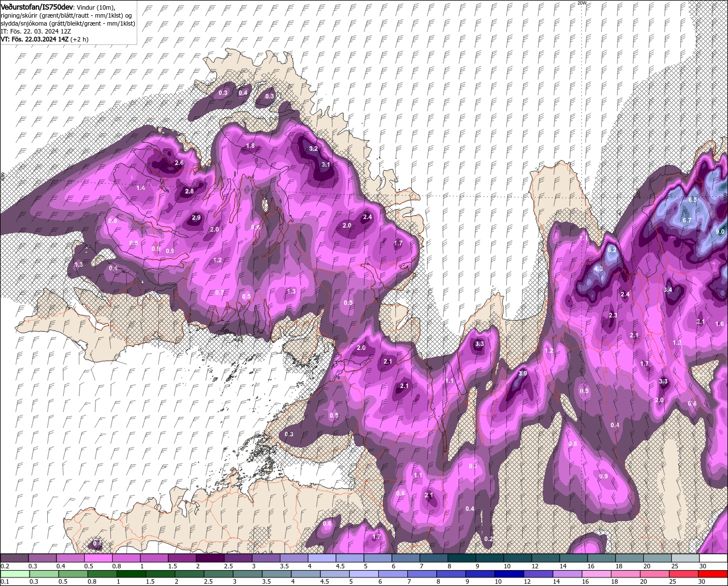Select pink bottom-row swatch beginning at 18
Image resolution: width=728 pixels, height=586 pixels.
[626, 573]
